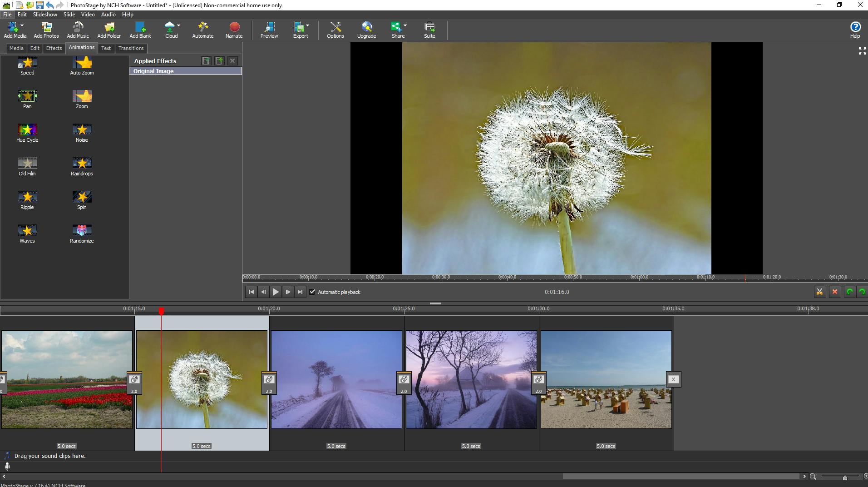Open the Slideshow menu

(x=45, y=15)
